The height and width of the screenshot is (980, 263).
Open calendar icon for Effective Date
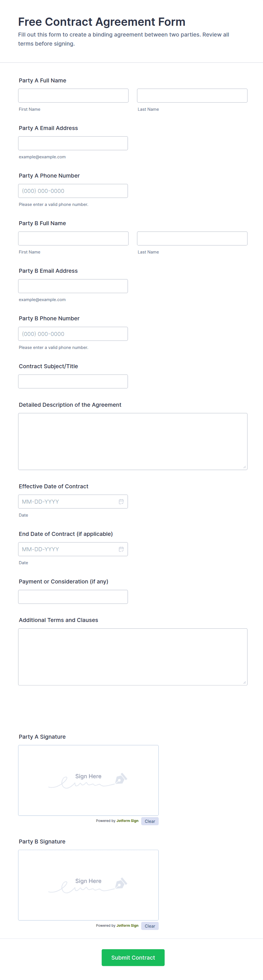tap(121, 501)
